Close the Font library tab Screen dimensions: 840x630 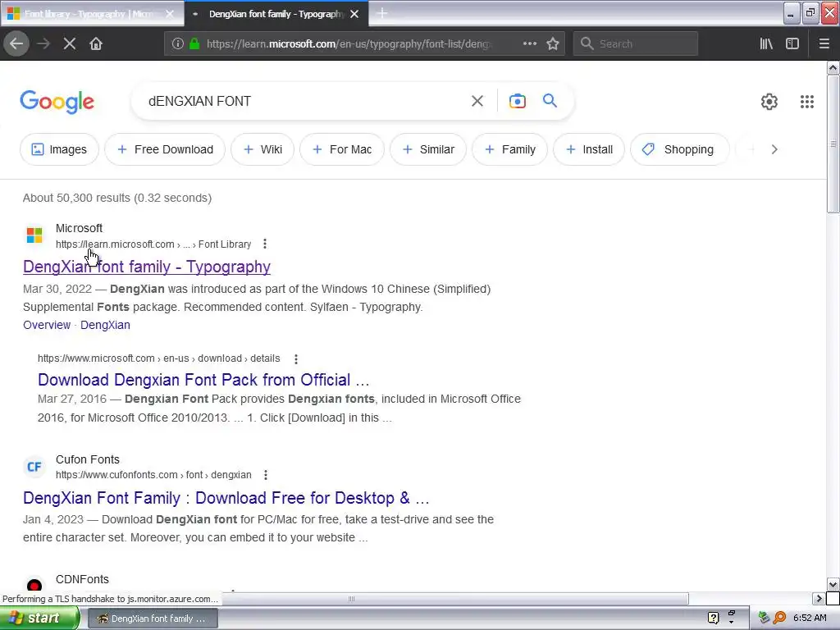pos(170,14)
